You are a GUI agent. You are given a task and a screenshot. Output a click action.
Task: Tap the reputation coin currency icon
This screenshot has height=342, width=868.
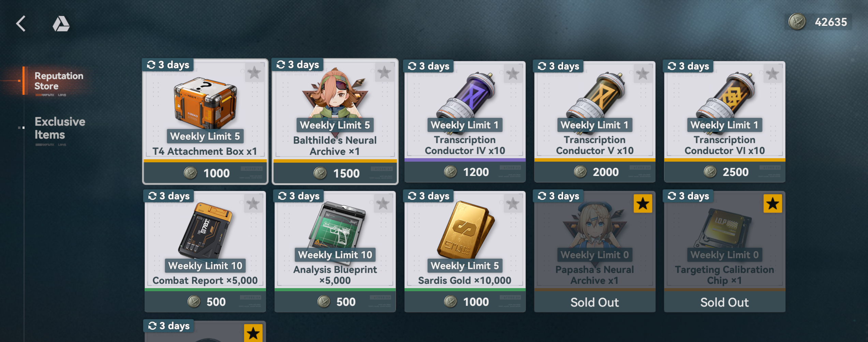797,22
